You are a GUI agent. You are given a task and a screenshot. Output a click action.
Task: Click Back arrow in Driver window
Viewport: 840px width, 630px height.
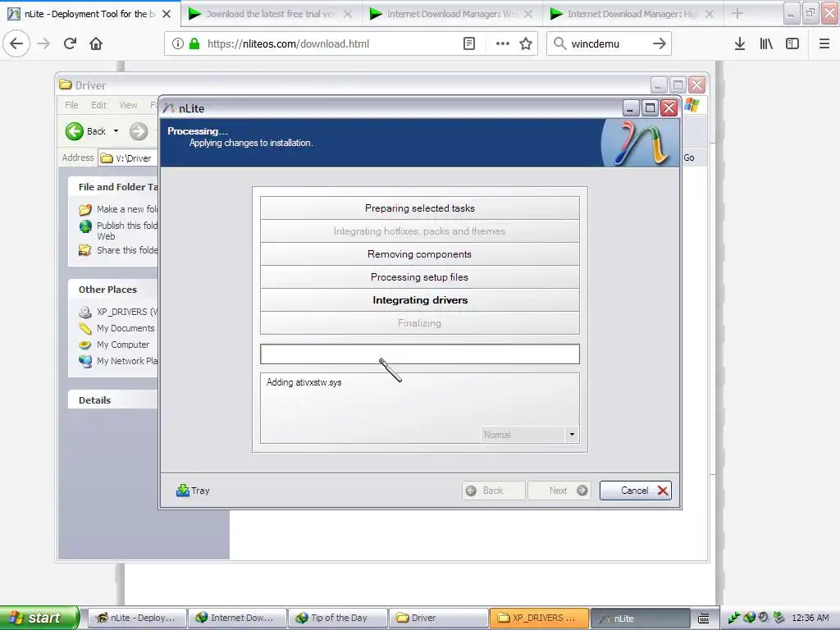tap(85, 131)
